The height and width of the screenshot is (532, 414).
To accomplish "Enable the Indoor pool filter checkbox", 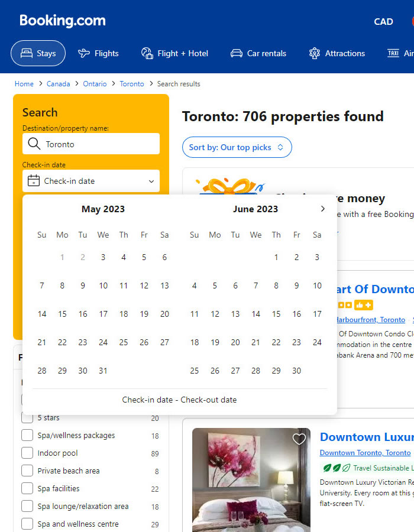I will [x=27, y=453].
